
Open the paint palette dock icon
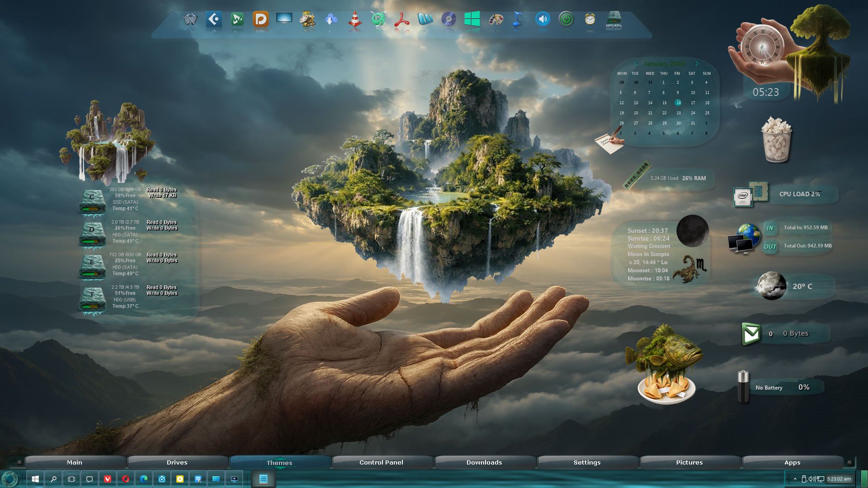click(495, 20)
